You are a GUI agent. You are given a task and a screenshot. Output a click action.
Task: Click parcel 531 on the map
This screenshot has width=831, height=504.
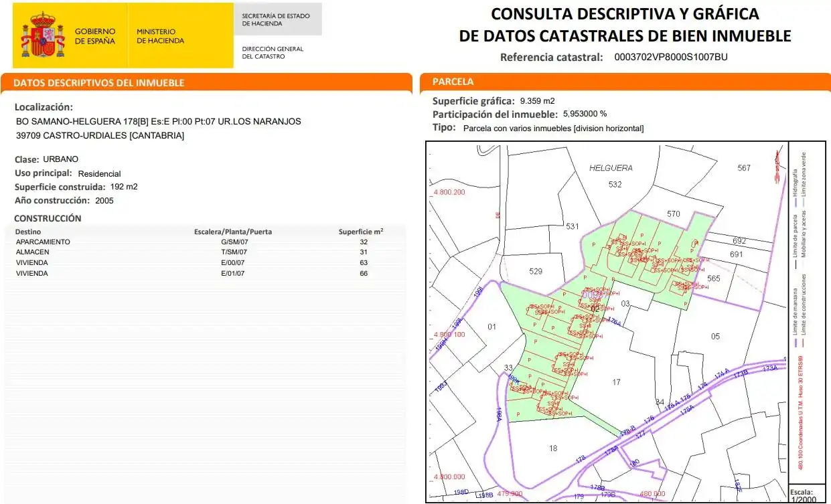[x=572, y=226]
